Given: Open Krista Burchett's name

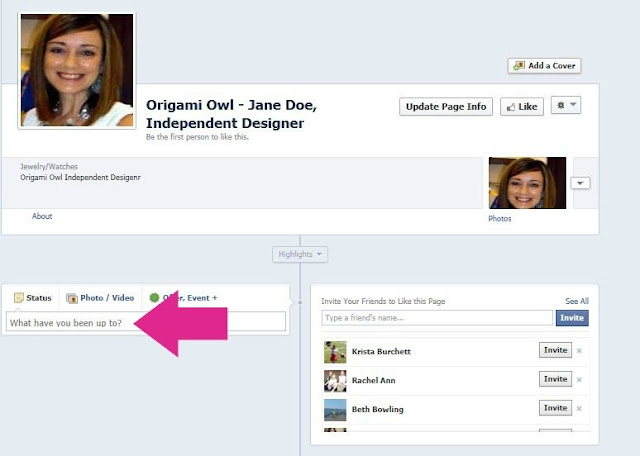Looking at the screenshot, I should (x=381, y=351).
